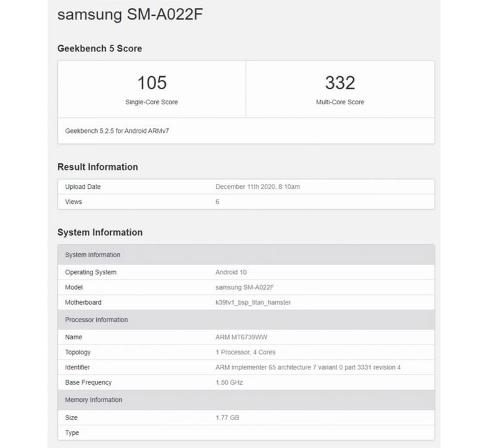Viewport: 488px width, 448px height.
Task: Click the base frequency value 1.50 GHz
Action: 229,382
